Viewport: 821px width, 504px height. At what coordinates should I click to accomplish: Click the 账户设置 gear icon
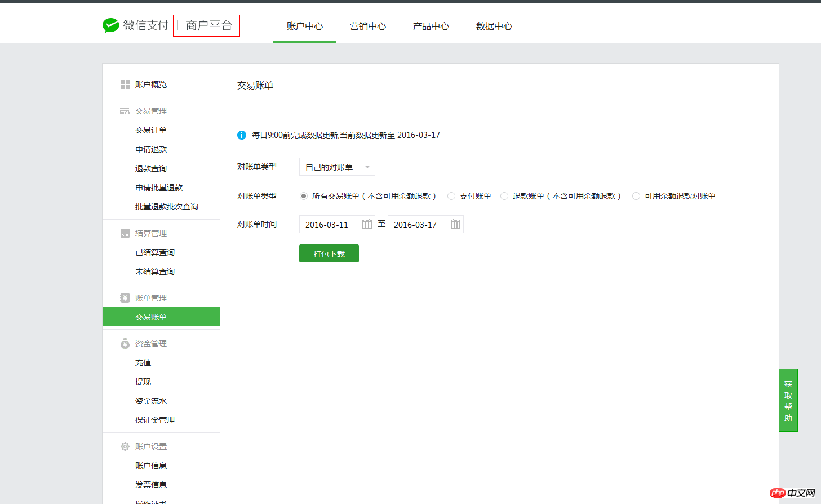click(125, 447)
